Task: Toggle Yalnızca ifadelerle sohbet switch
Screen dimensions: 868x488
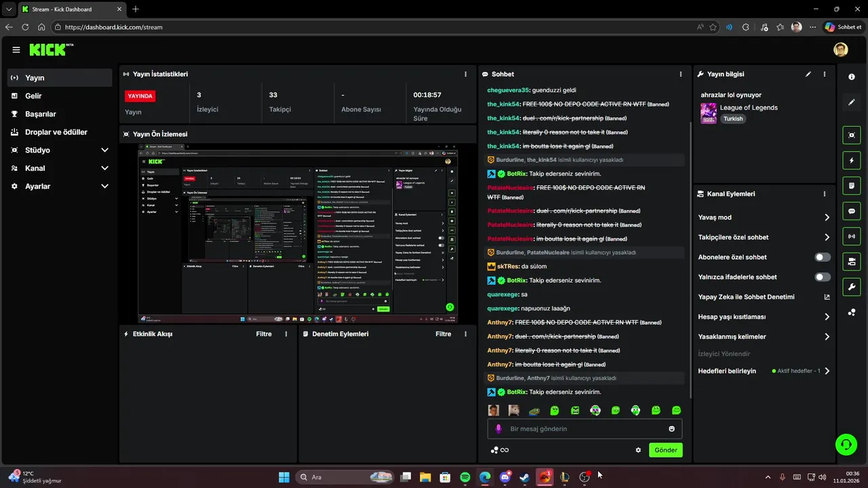Action: tap(823, 277)
